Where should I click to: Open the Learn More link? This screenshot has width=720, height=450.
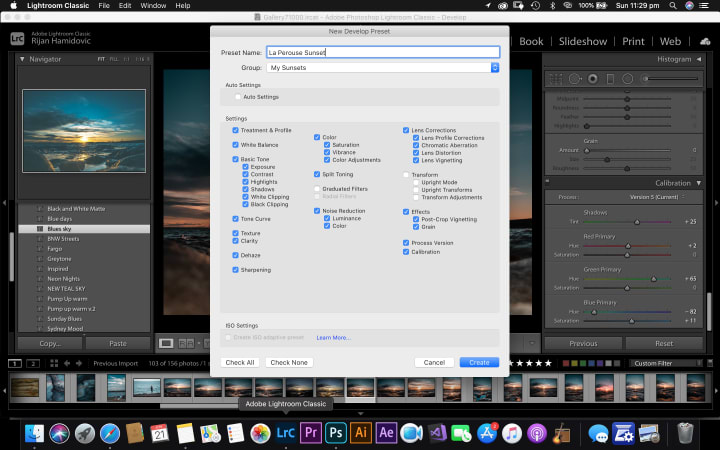(x=333, y=338)
